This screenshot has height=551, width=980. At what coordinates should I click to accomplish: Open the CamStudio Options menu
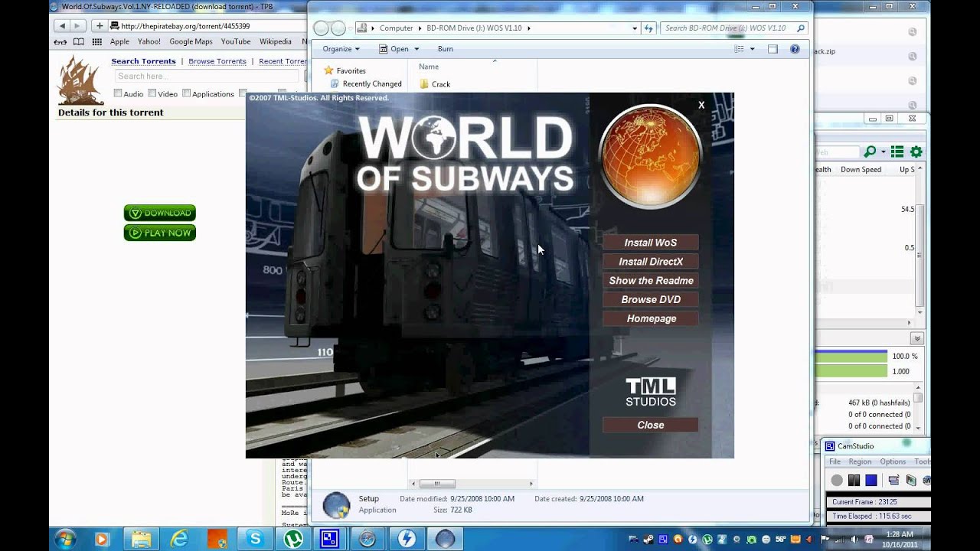click(893, 461)
